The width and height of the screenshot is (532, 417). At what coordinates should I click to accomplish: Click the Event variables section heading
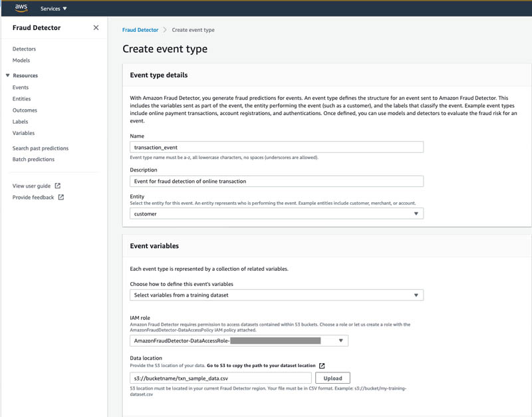tap(154, 246)
